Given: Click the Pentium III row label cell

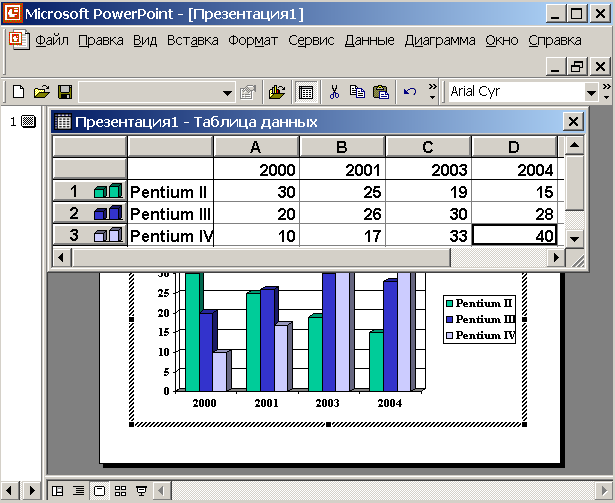Looking at the screenshot, I should [170, 213].
